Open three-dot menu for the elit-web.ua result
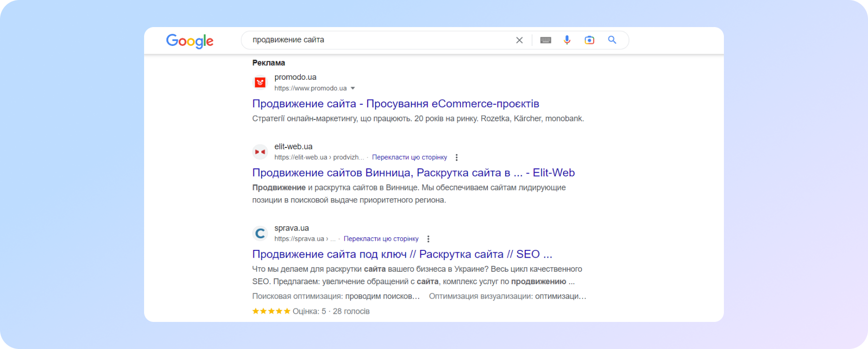 pyautogui.click(x=456, y=158)
